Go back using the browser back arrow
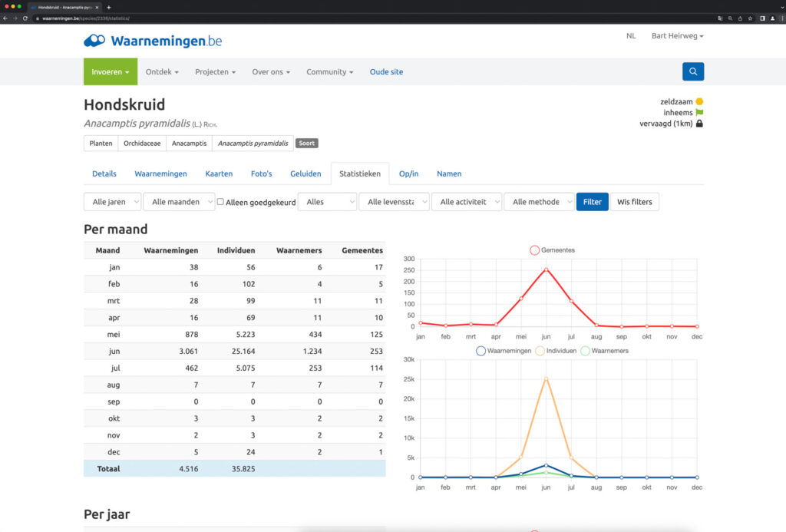This screenshot has height=532, width=786. [5, 18]
